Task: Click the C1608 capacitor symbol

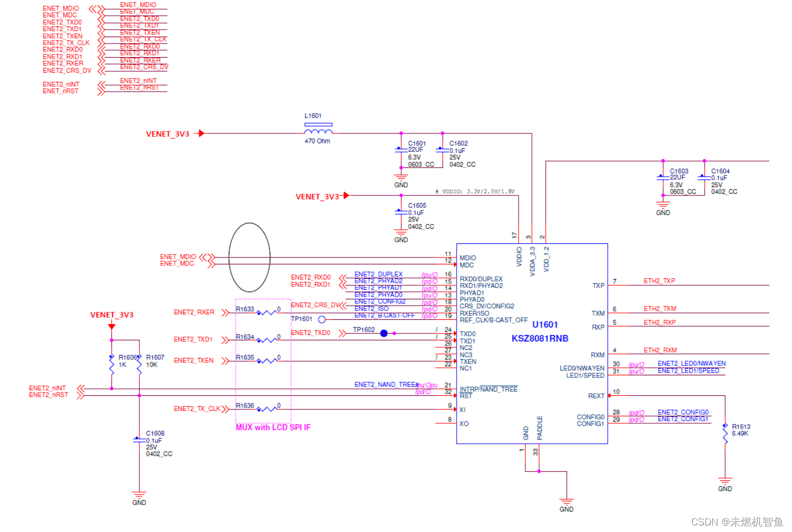Action: (x=139, y=440)
